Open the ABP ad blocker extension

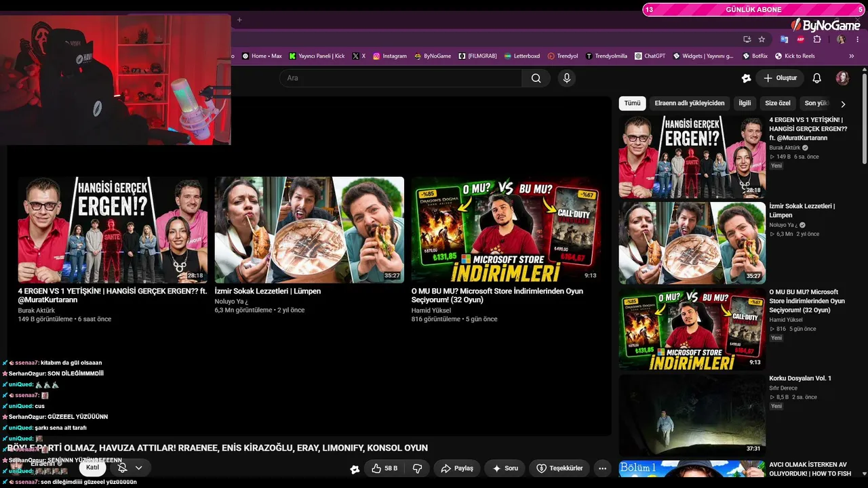point(801,39)
